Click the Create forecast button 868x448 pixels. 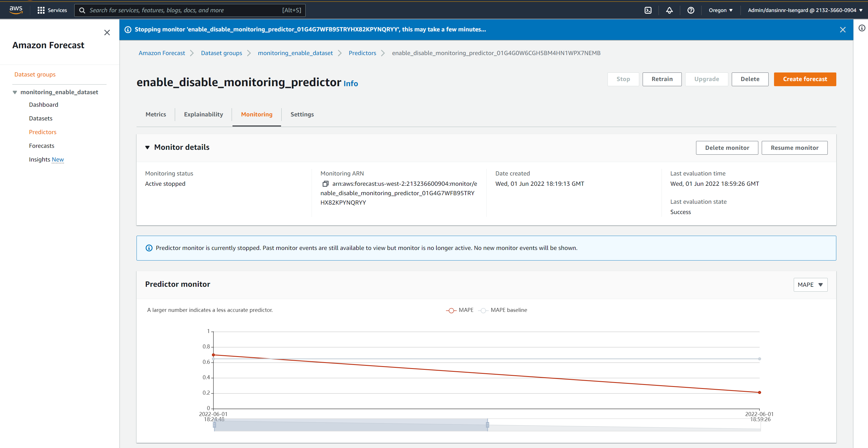tap(805, 79)
